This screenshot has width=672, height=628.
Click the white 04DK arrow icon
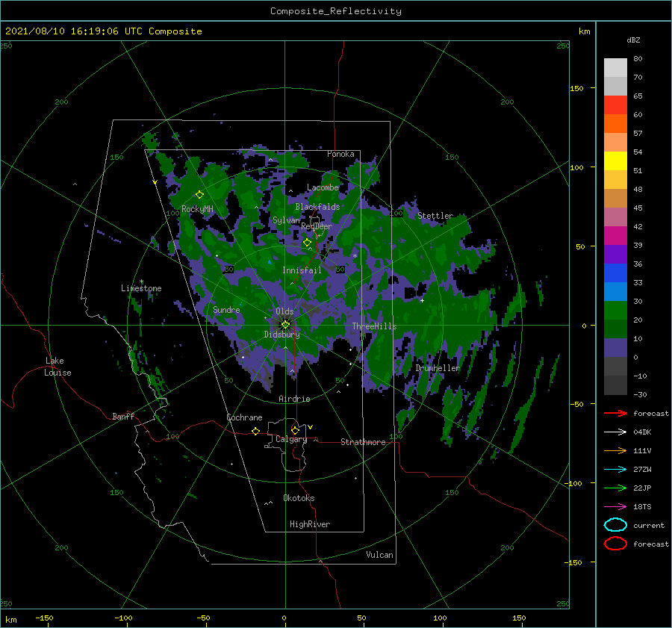[615, 432]
